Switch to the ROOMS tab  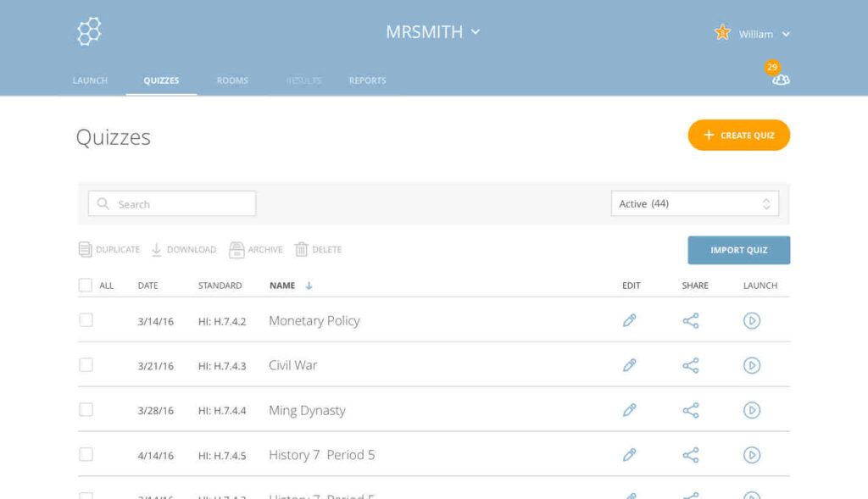click(232, 80)
